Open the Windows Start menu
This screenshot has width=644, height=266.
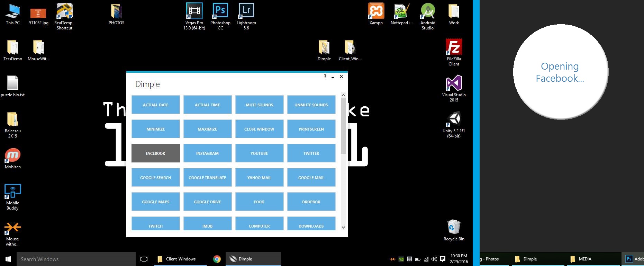coord(8,259)
